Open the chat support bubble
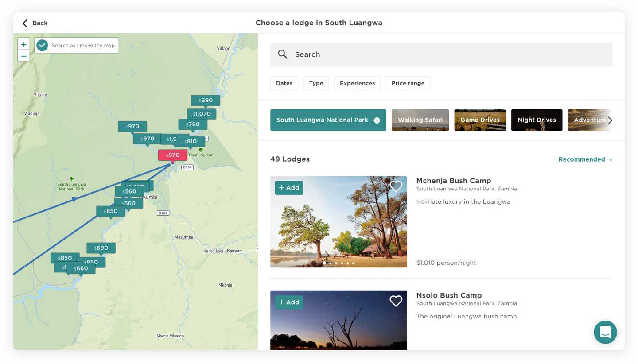The height and width of the screenshot is (364, 638). pos(605,332)
